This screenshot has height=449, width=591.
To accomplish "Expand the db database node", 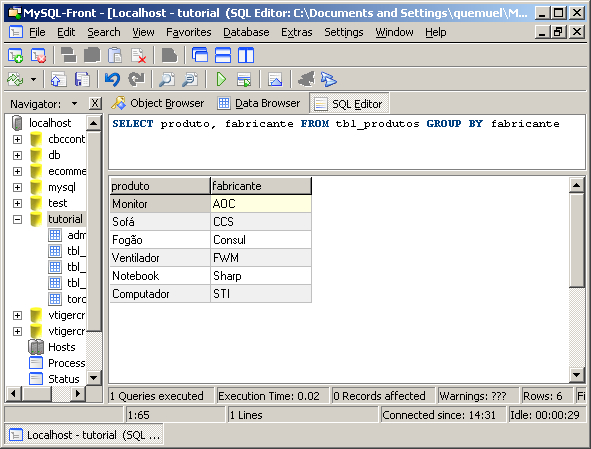I will click(x=17, y=155).
